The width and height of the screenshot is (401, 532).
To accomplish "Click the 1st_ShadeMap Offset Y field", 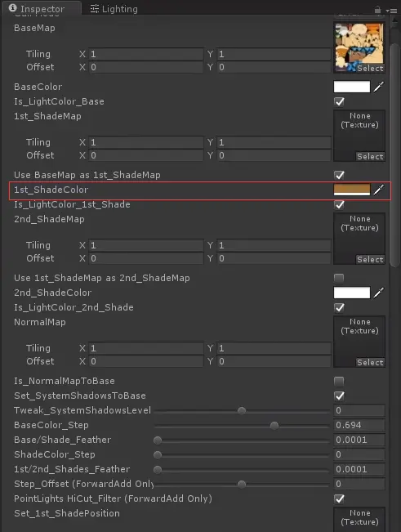I will point(274,155).
